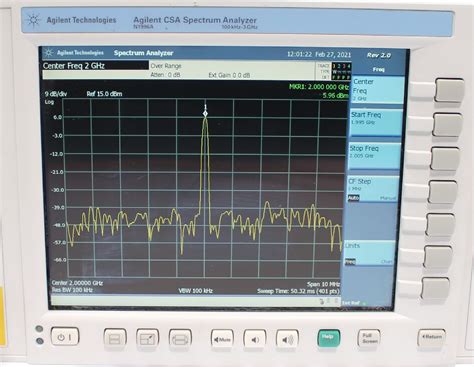Click the Rev 2.0 label

point(378,55)
